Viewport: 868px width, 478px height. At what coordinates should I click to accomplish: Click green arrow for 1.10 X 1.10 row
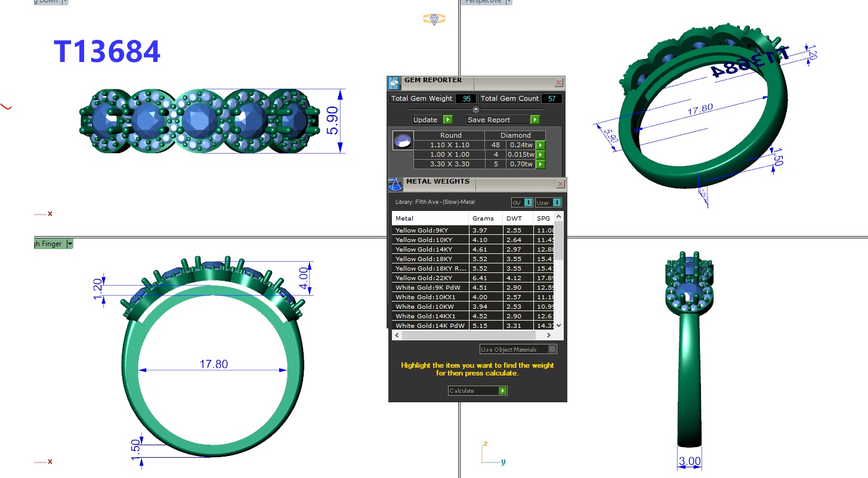[x=540, y=145]
